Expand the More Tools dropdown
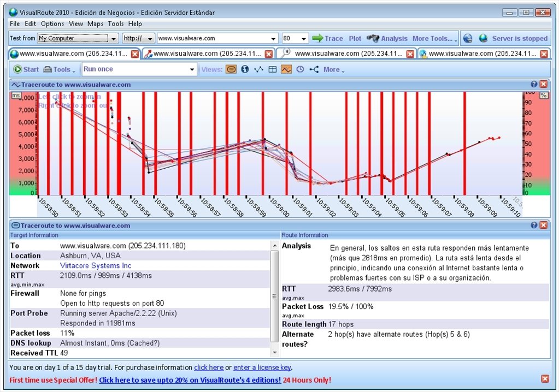559x392 pixels. [435, 38]
